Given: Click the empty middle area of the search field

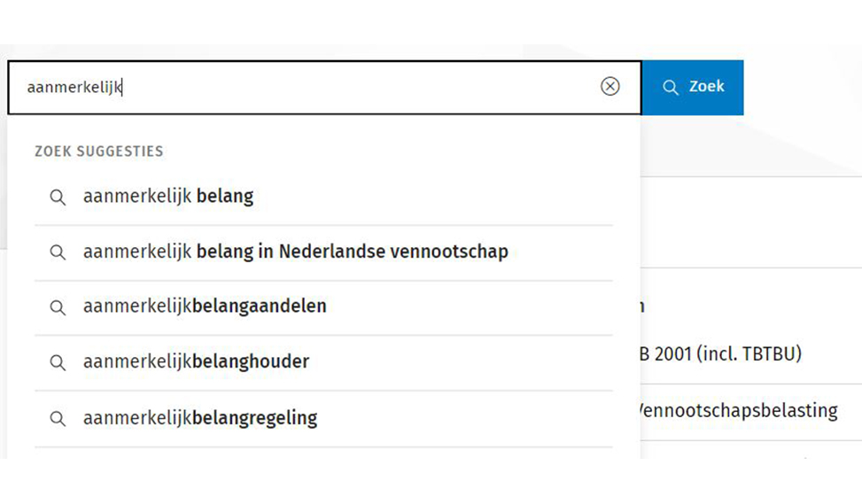Looking at the screenshot, I should click(x=354, y=87).
